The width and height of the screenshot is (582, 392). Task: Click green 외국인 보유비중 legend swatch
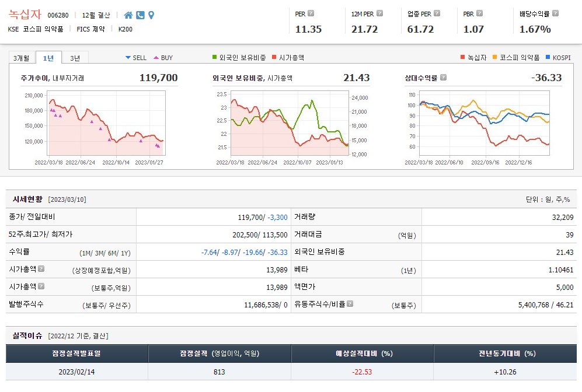click(214, 57)
